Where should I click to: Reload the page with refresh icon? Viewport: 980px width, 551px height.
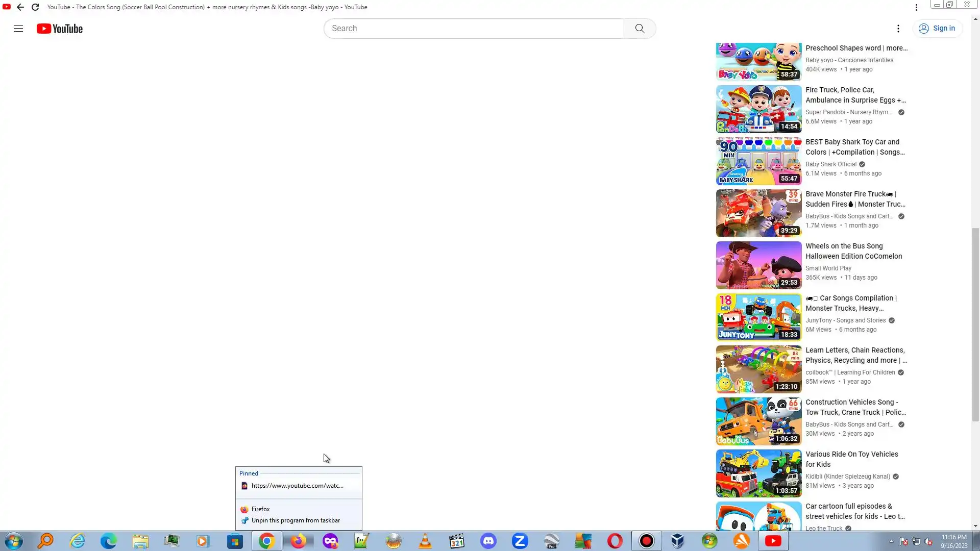(35, 7)
